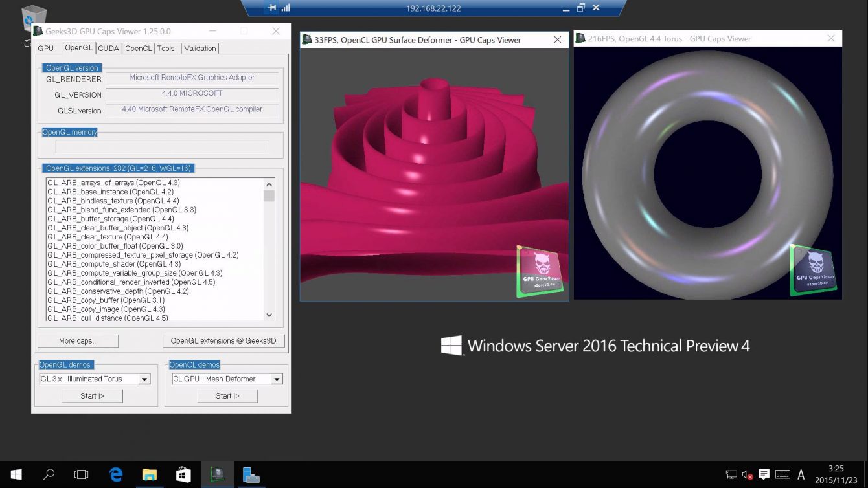The height and width of the screenshot is (488, 868).
Task: Restore down remote session from connection bar
Action: tap(581, 8)
